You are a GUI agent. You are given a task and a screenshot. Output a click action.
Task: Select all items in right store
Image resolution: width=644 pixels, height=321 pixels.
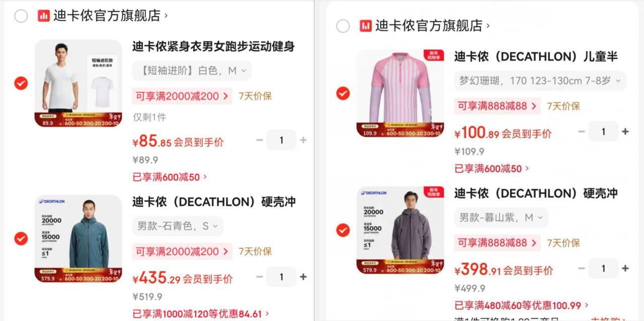point(343,26)
